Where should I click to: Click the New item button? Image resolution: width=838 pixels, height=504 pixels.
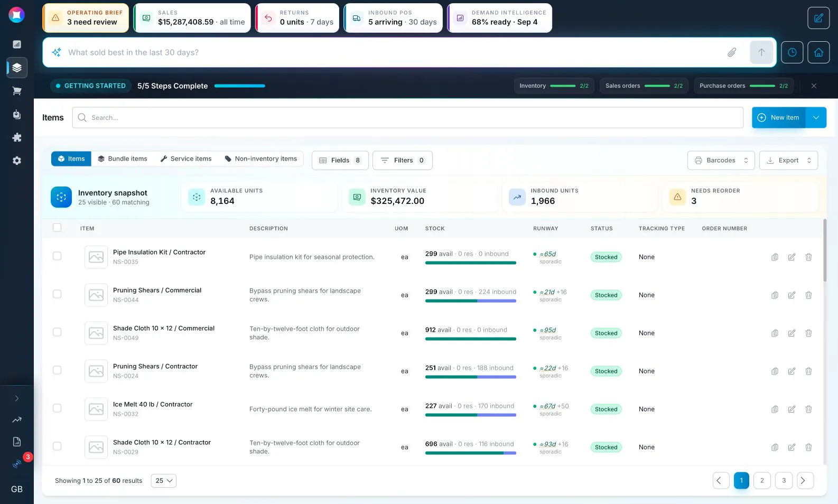click(x=779, y=118)
